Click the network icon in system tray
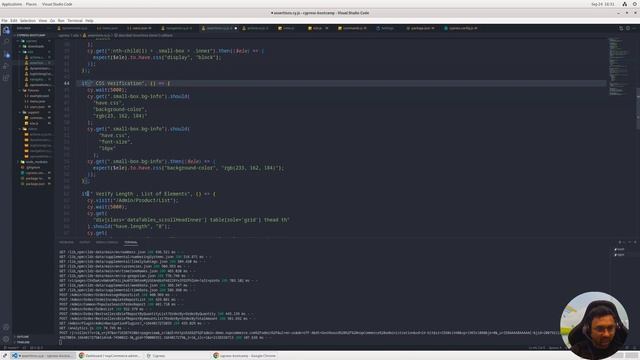Screen dimensions: 640x360 click(x=624, y=4)
